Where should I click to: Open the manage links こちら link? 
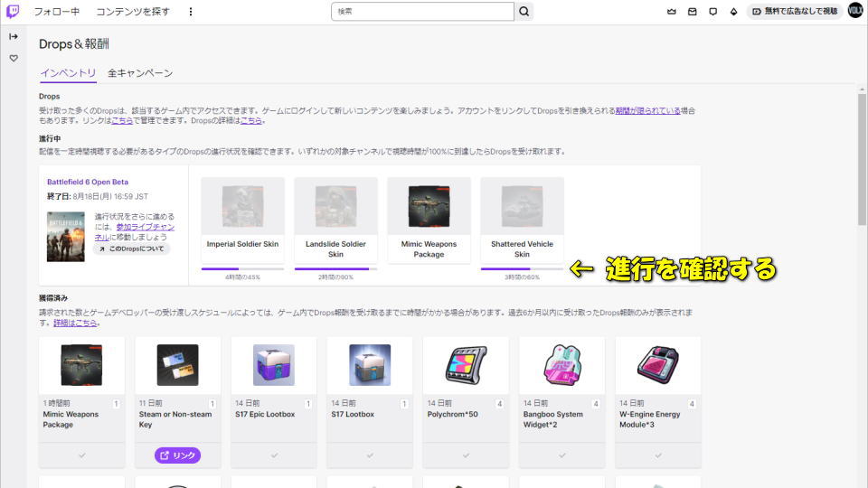point(122,120)
